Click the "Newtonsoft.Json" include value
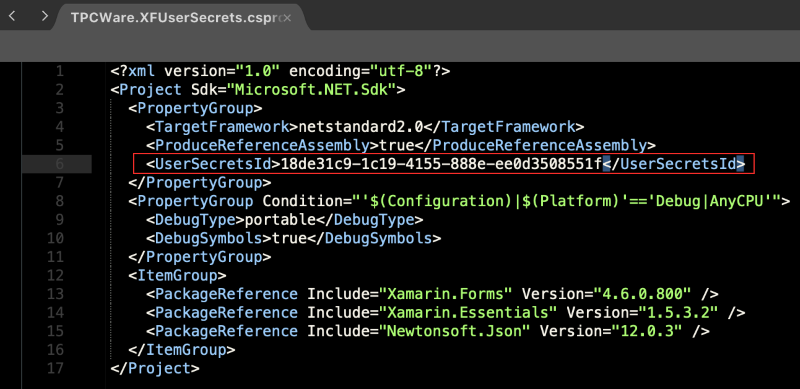The width and height of the screenshot is (800, 389). click(455, 331)
